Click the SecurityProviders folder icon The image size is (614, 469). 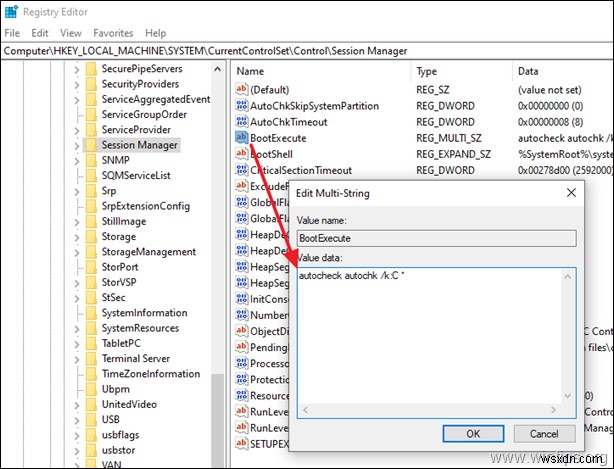[91, 84]
